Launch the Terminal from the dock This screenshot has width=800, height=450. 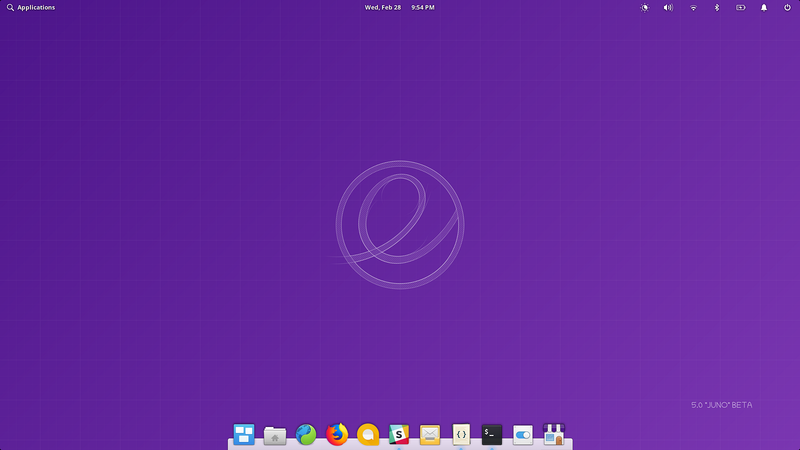492,435
